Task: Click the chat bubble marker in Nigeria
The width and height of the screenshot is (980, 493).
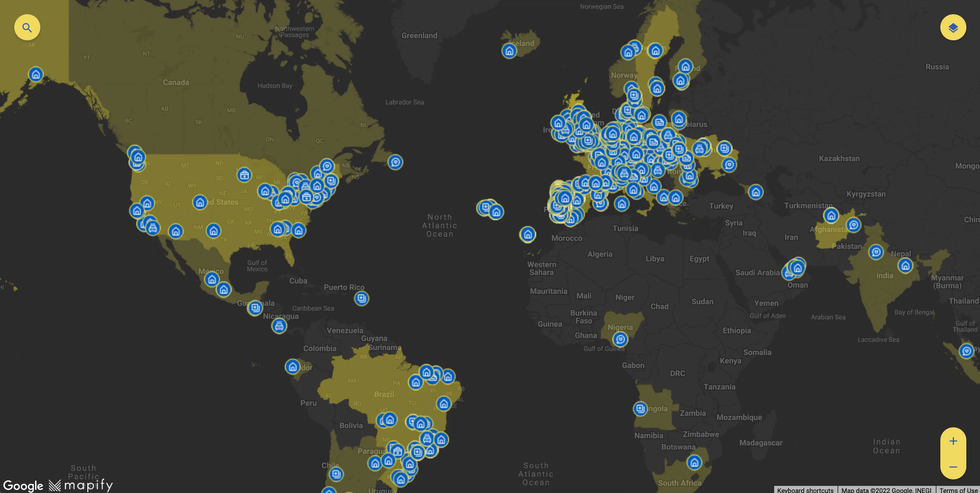Action: pos(621,339)
